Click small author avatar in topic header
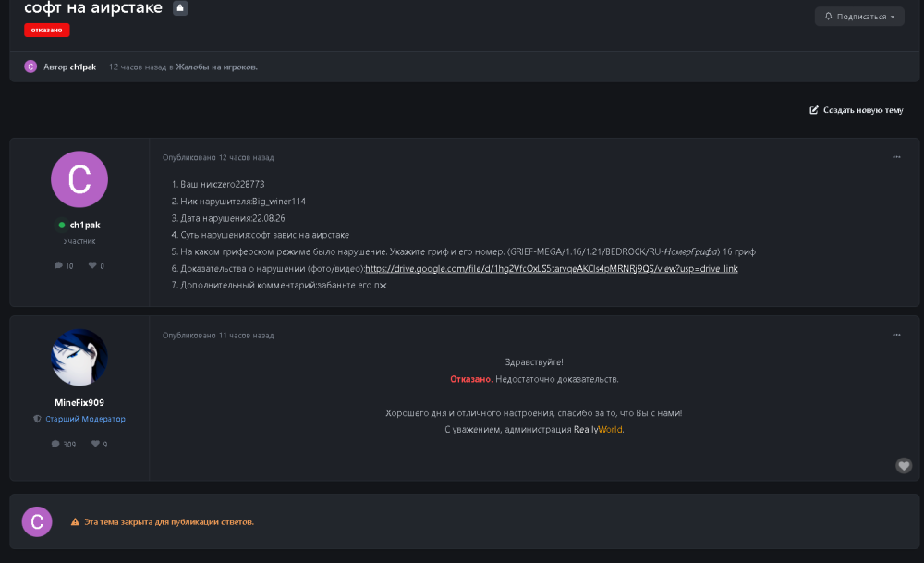 point(30,67)
